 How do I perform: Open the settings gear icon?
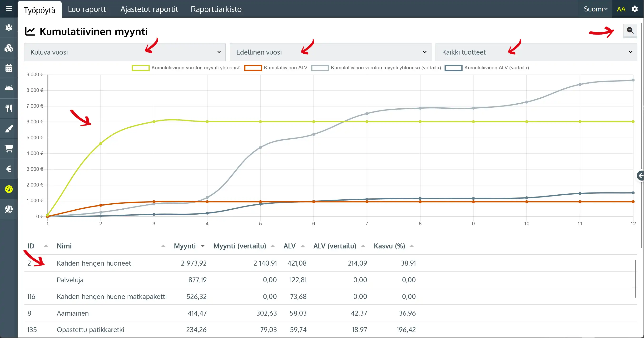pyautogui.click(x=634, y=9)
